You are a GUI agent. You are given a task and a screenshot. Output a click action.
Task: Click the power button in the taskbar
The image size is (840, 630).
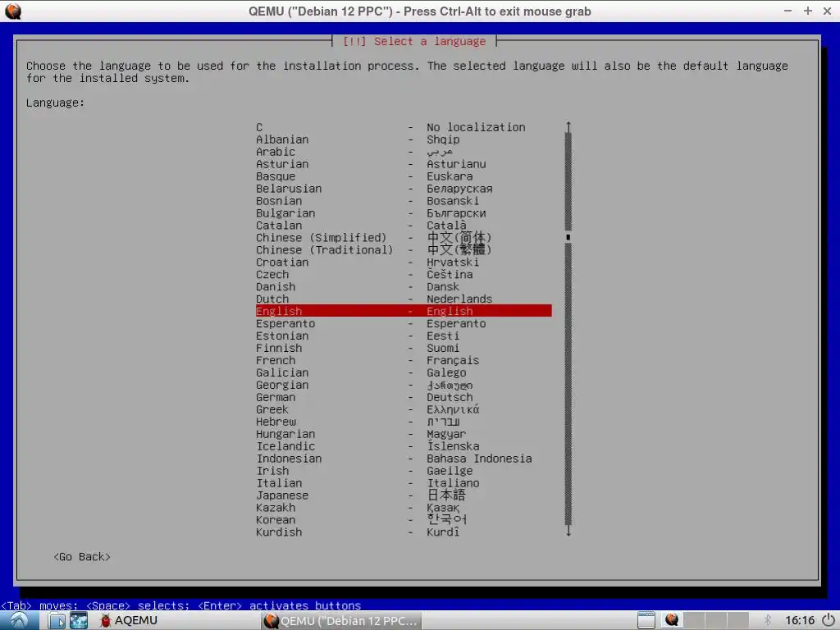(829, 620)
